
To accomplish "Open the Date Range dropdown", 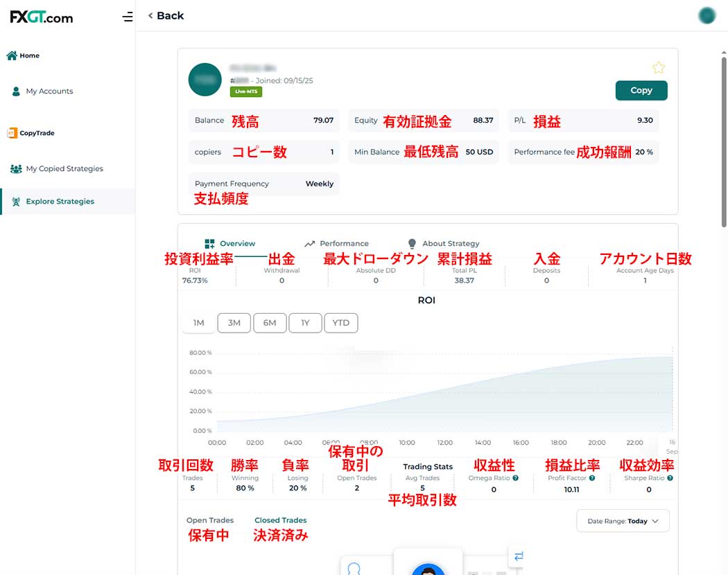I will 623,521.
